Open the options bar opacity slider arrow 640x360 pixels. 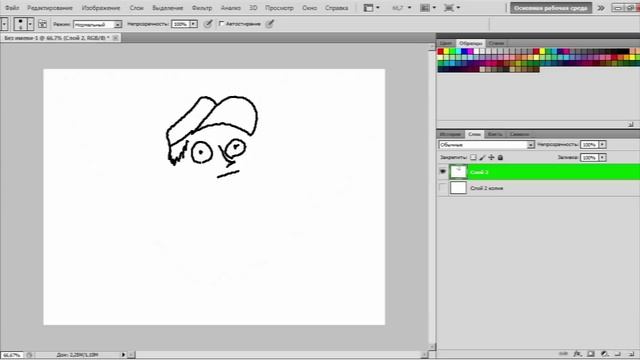[193, 24]
